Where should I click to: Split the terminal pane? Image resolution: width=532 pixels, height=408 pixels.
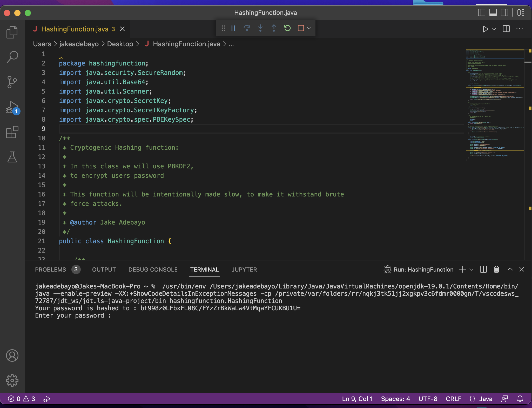[x=483, y=269]
